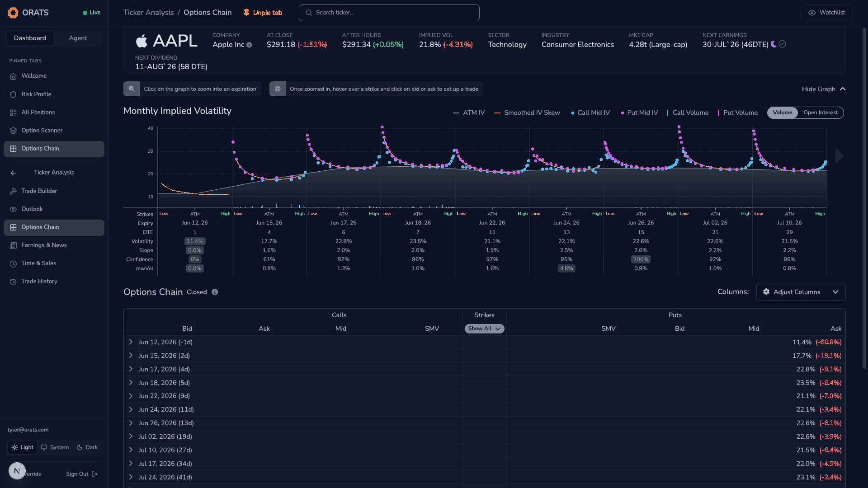Click the ORATS logo icon
Viewport: 868px width, 488px height.
pos(13,13)
